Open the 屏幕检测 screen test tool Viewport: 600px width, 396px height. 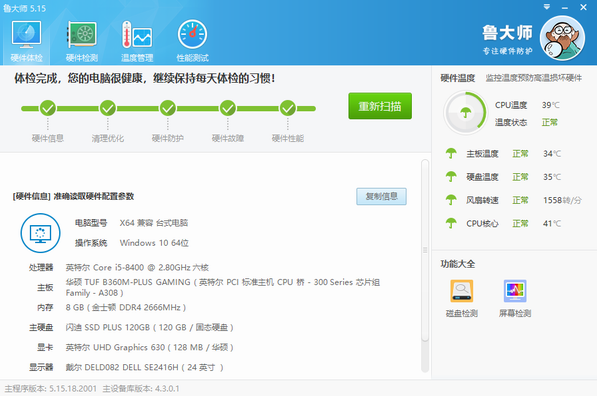pyautogui.click(x=515, y=299)
